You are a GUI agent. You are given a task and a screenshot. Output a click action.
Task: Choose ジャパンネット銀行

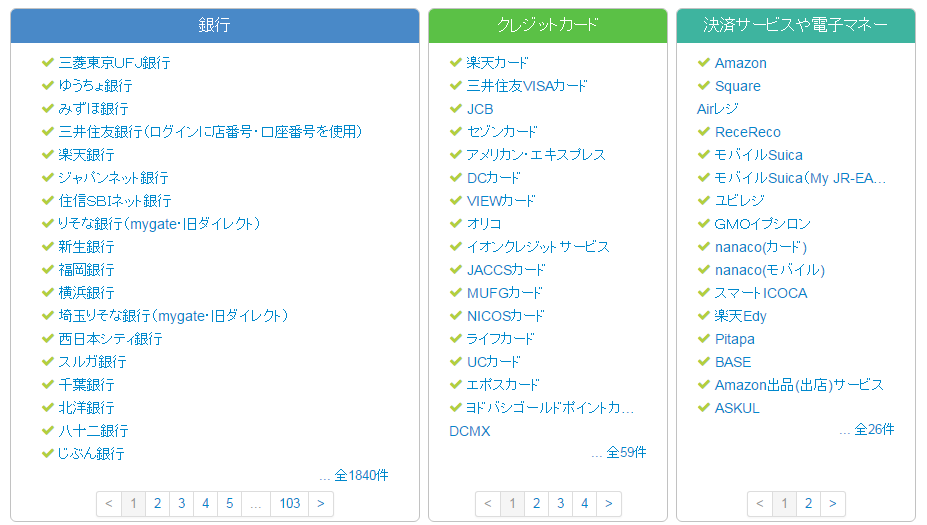point(113,178)
